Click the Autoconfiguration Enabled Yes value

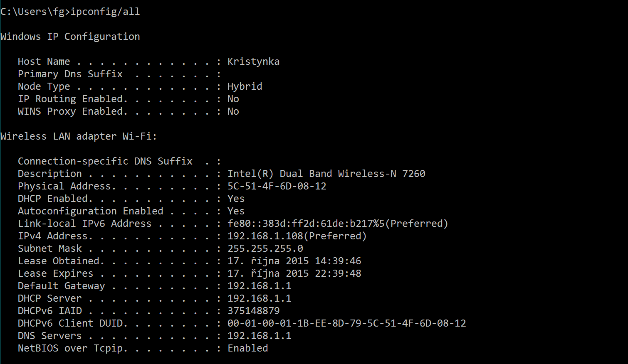[x=236, y=211]
